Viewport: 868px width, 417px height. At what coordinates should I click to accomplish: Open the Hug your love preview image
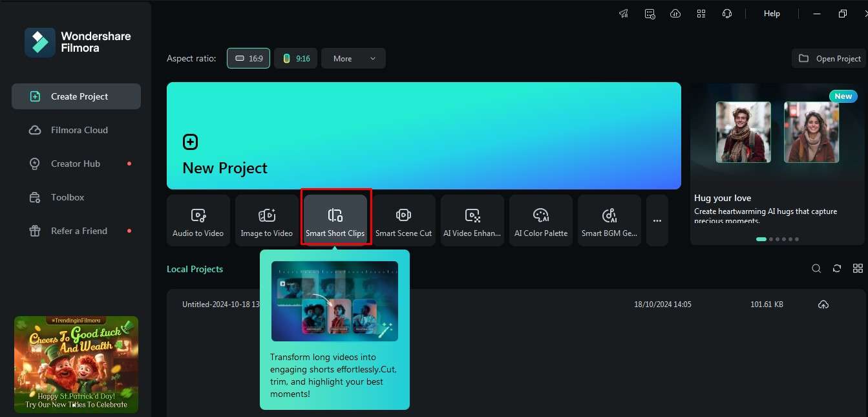pos(778,133)
